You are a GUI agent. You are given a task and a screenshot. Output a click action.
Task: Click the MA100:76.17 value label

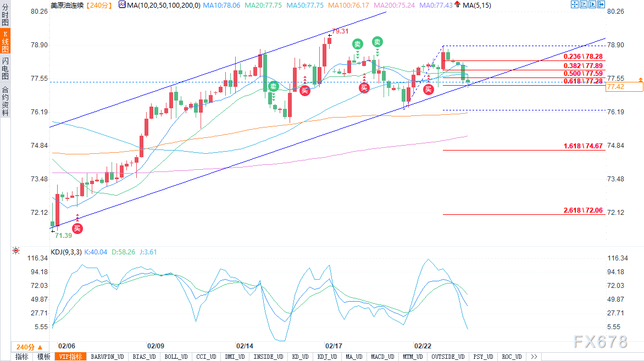(x=348, y=5)
